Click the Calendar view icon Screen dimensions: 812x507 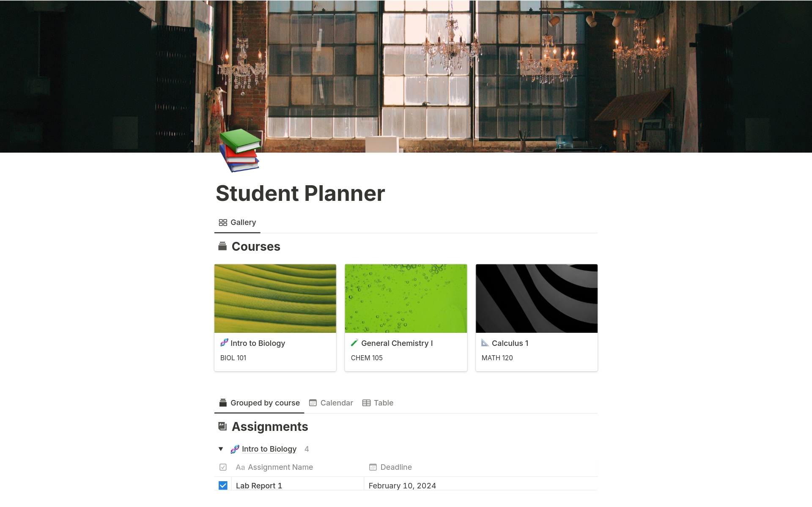coord(313,403)
